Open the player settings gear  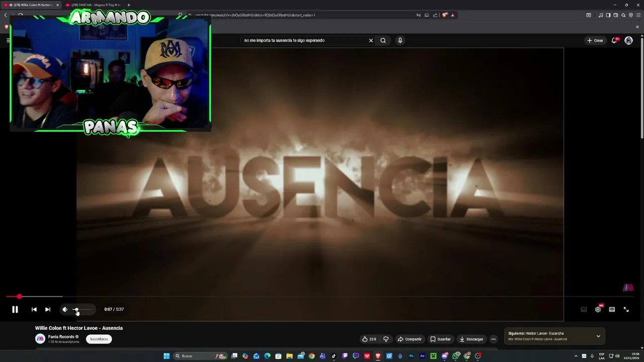598,309
